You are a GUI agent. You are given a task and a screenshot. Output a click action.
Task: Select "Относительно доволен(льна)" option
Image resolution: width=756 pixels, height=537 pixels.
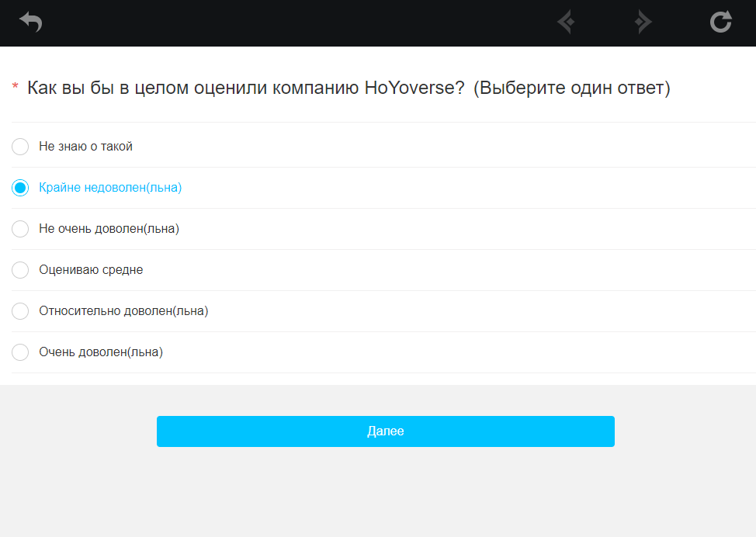(20, 311)
